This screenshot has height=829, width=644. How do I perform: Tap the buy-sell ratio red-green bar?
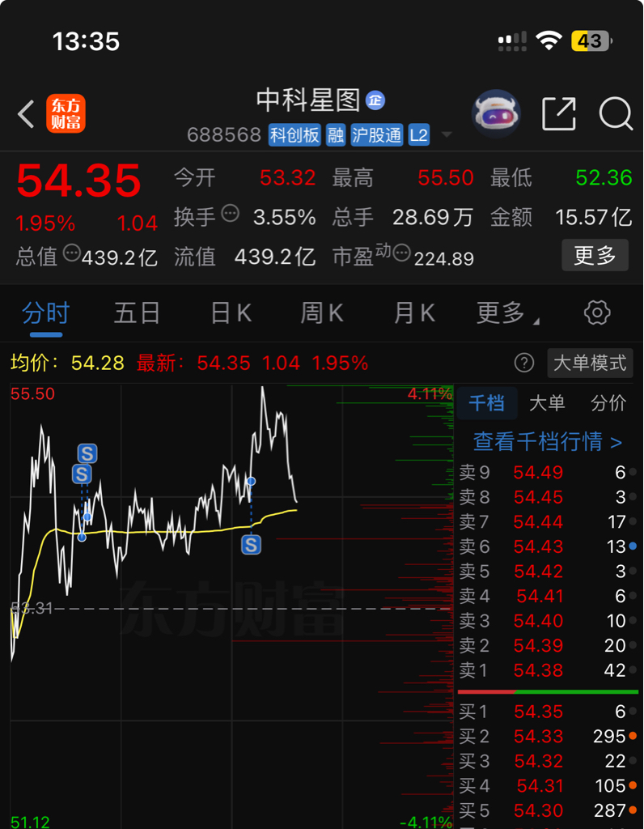(x=548, y=691)
